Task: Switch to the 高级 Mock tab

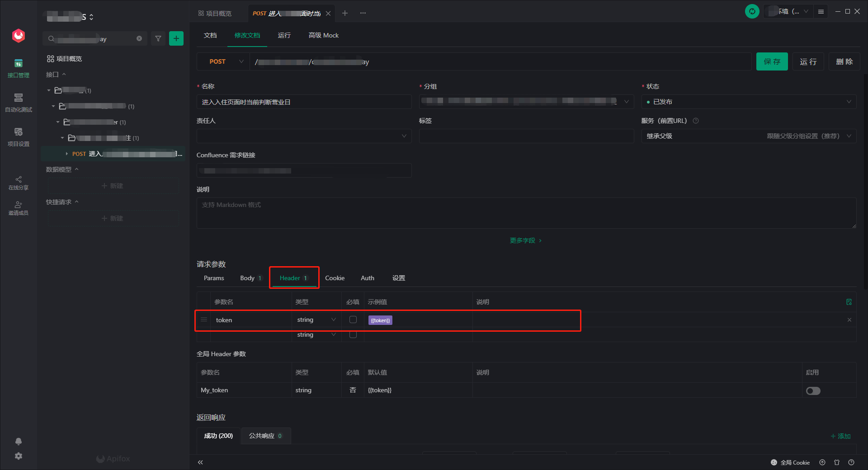Action: point(324,35)
